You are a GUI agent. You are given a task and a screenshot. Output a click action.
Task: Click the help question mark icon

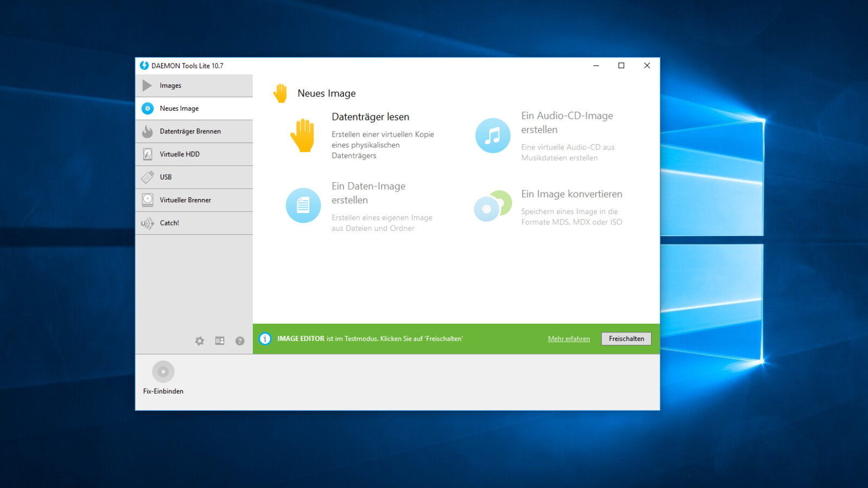click(240, 341)
